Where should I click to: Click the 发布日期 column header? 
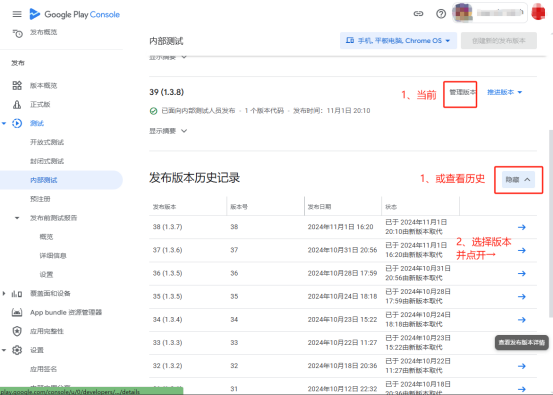click(320, 207)
